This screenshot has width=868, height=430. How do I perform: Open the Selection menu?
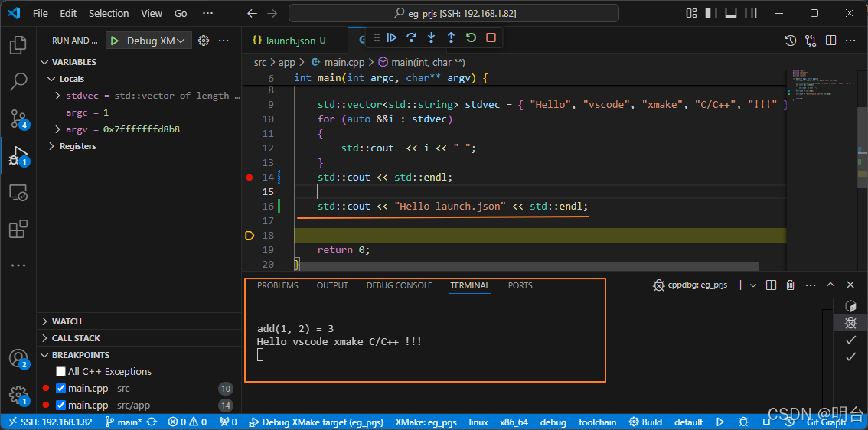click(x=109, y=13)
